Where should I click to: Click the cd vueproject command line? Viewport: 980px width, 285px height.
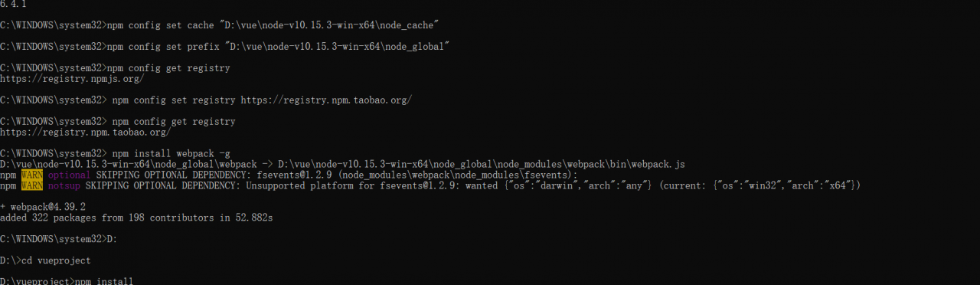click(45, 261)
